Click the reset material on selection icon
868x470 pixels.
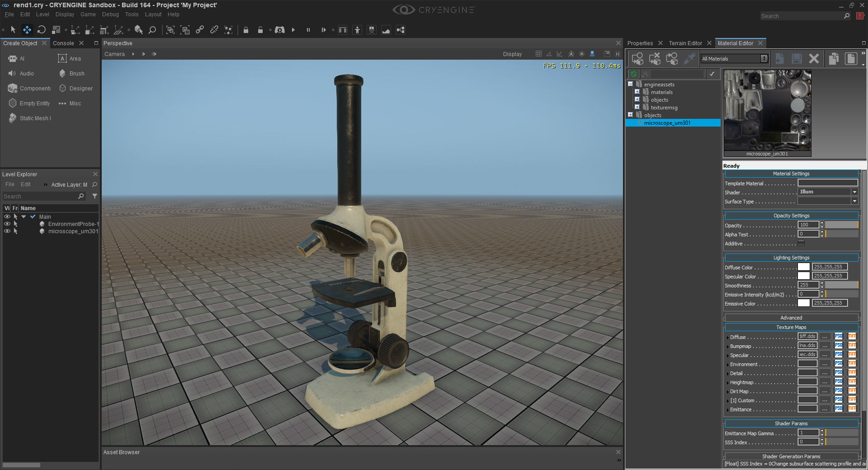tap(655, 59)
